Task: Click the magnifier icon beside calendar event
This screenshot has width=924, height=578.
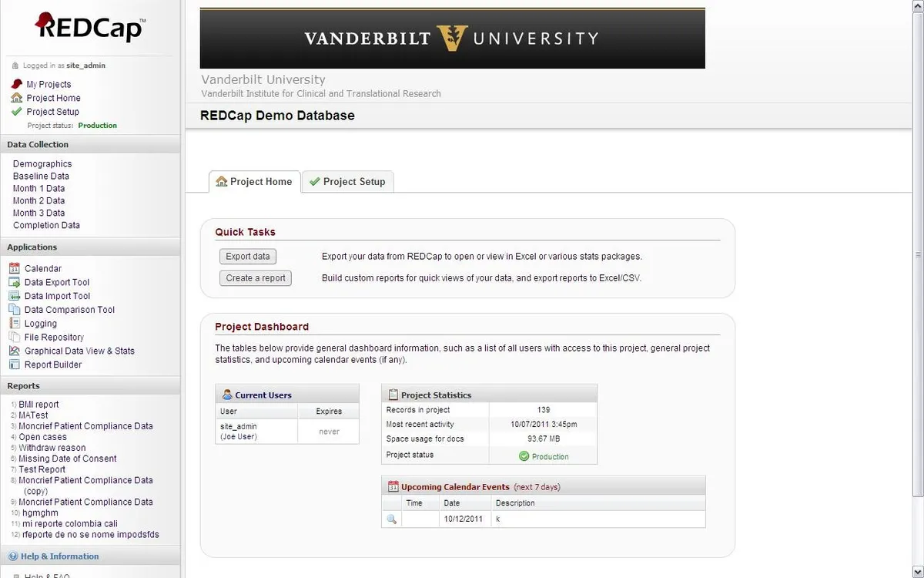Action: pos(391,519)
